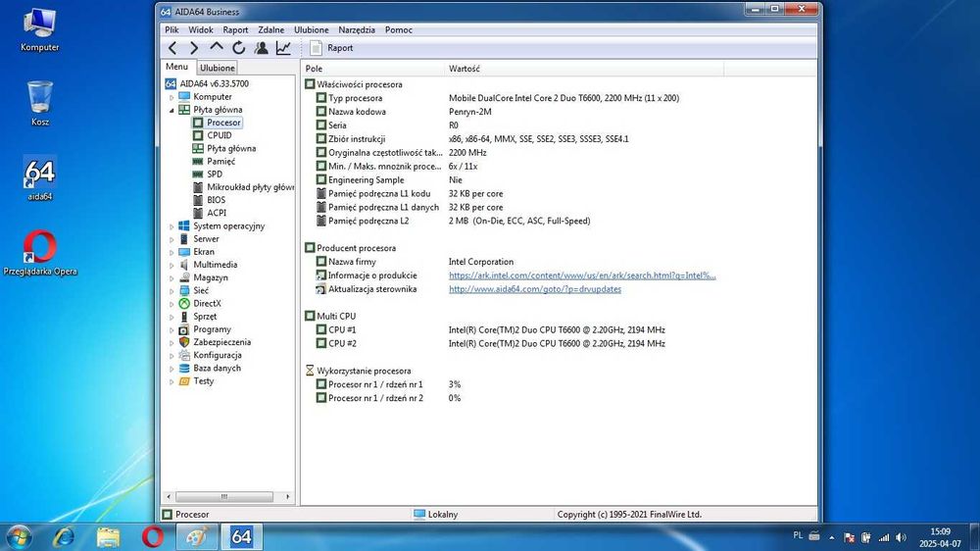The height and width of the screenshot is (551, 980).
Task: Open the graph chart toolbar icon
Action: (283, 47)
